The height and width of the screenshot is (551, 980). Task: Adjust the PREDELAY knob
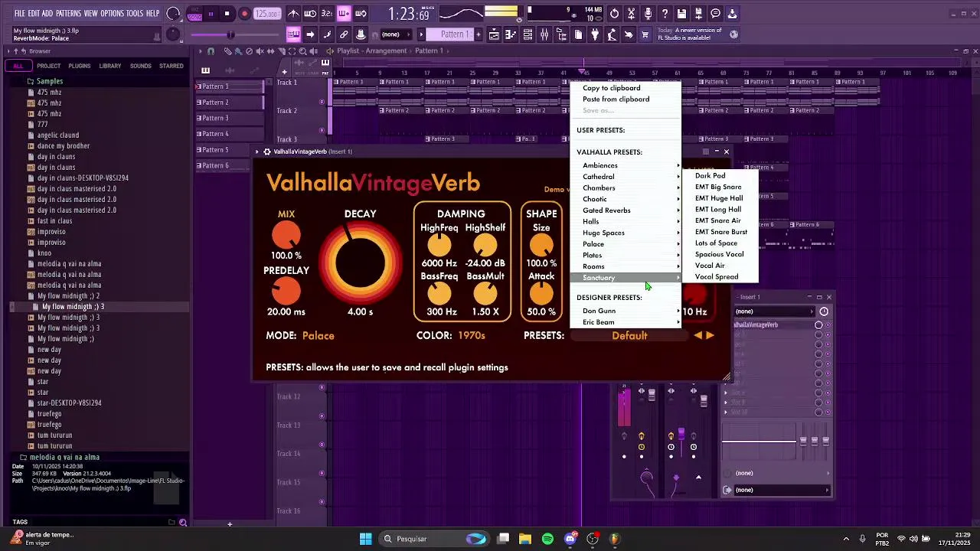pos(286,292)
